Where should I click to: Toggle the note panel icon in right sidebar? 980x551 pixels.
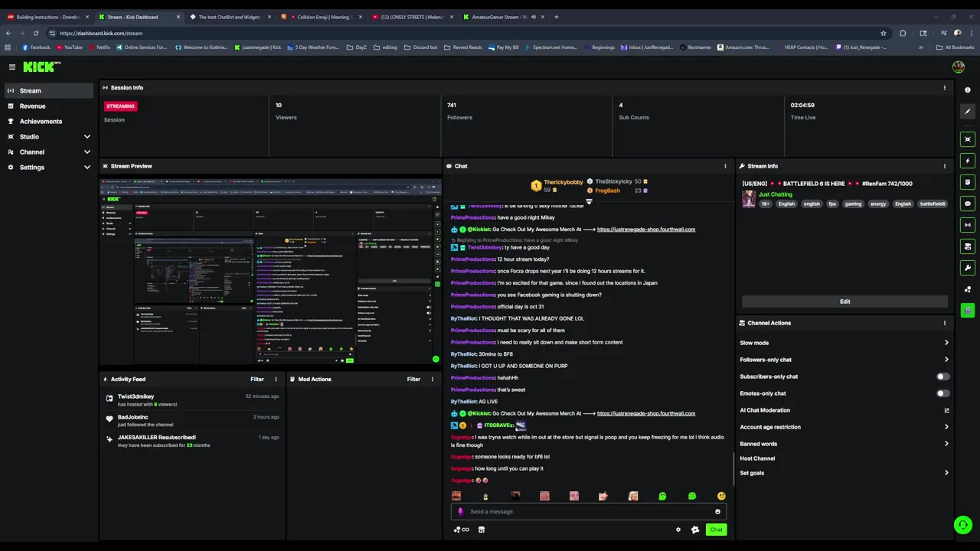[968, 182]
